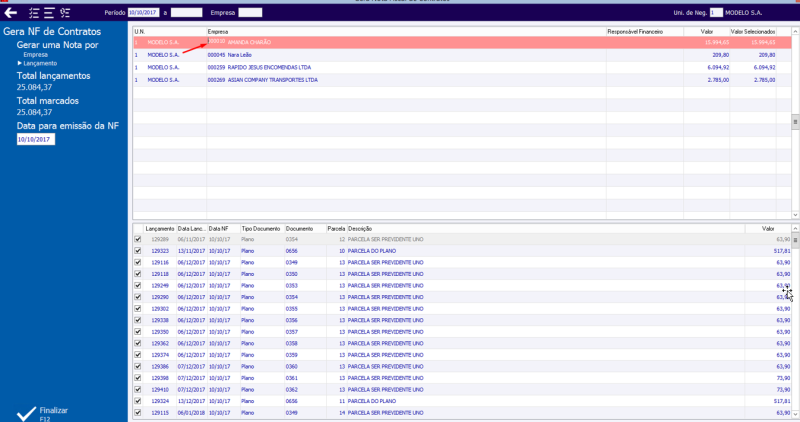This screenshot has width=800, height=422.
Task: Click the Uni. de Neg. code field
Action: pos(716,13)
